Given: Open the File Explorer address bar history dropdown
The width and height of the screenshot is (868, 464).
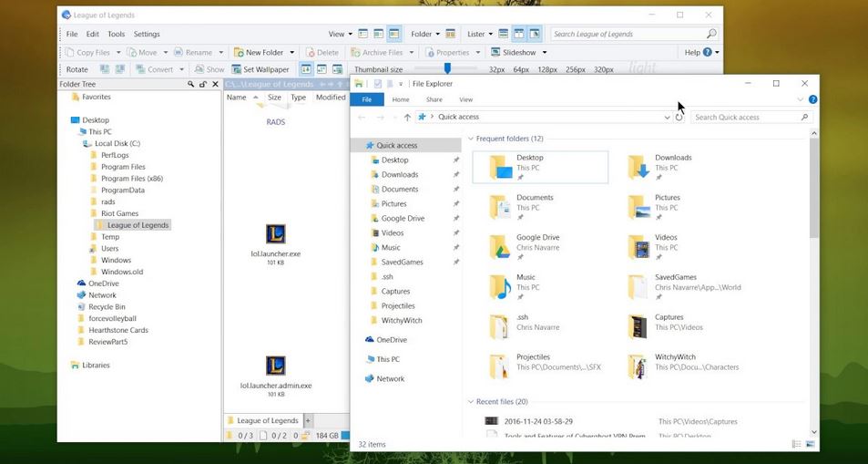Looking at the screenshot, I should click(667, 117).
